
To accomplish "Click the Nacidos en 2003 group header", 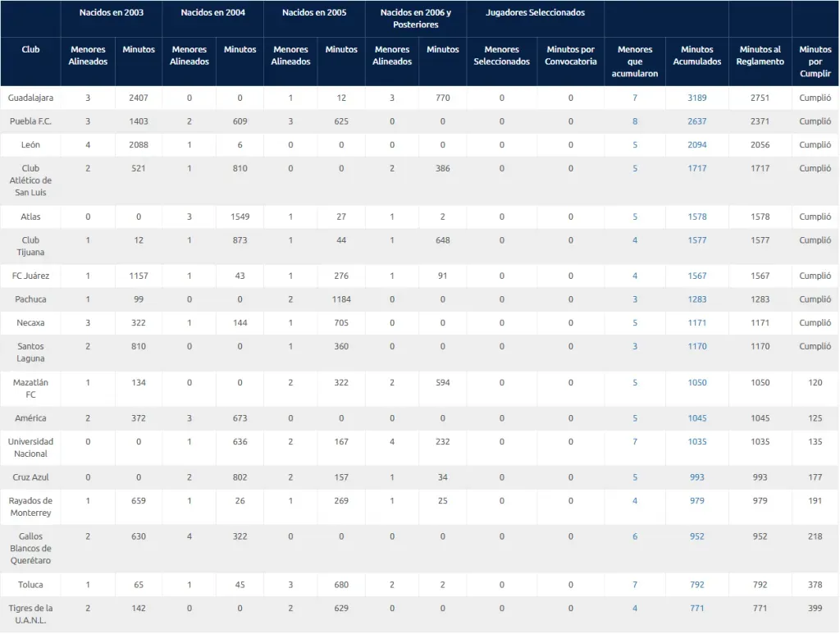I will (x=112, y=14).
